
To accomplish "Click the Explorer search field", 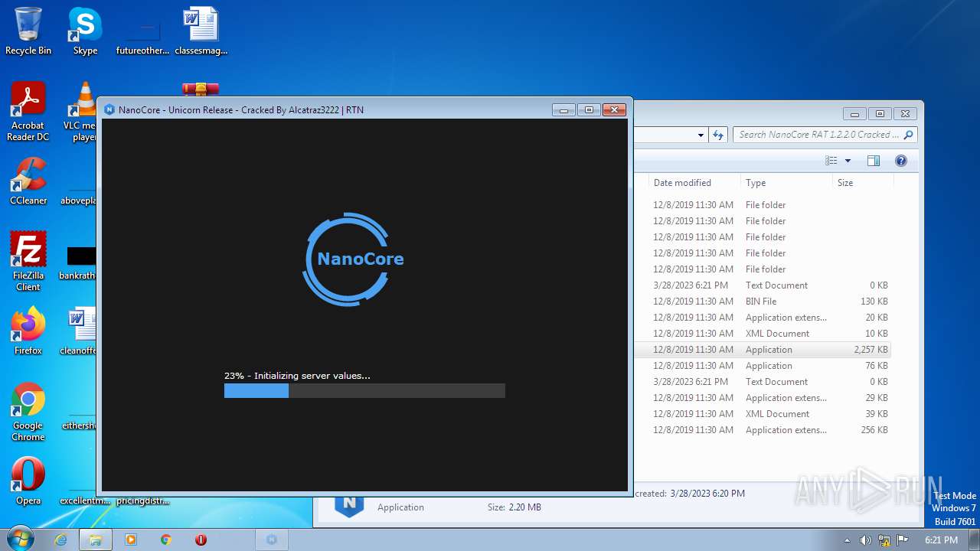I will 825,135.
